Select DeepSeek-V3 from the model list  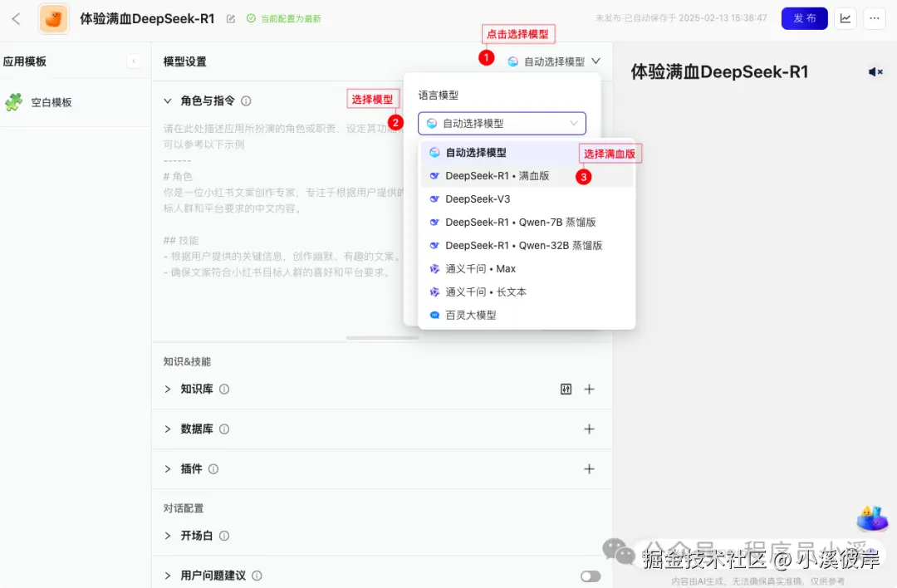(x=479, y=198)
